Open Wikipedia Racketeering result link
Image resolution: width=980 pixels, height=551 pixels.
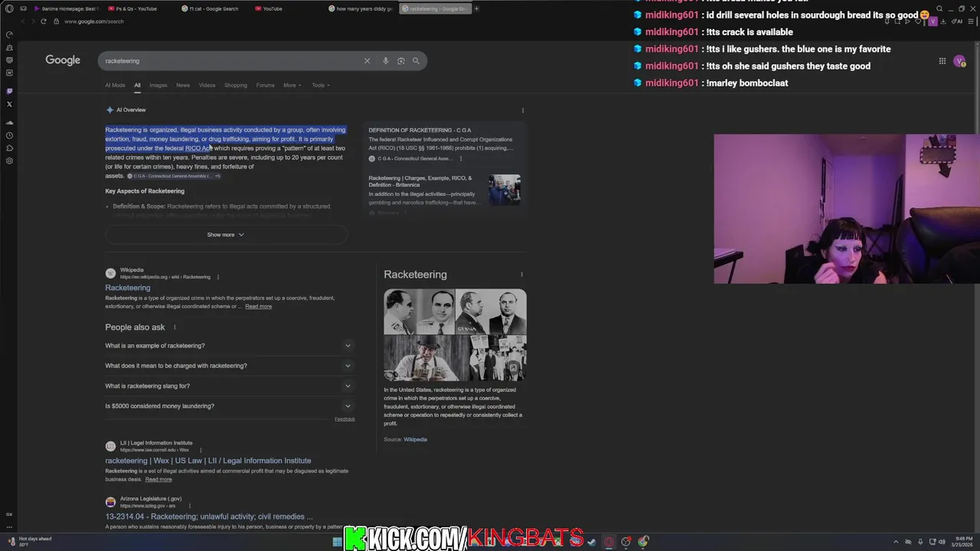click(128, 288)
